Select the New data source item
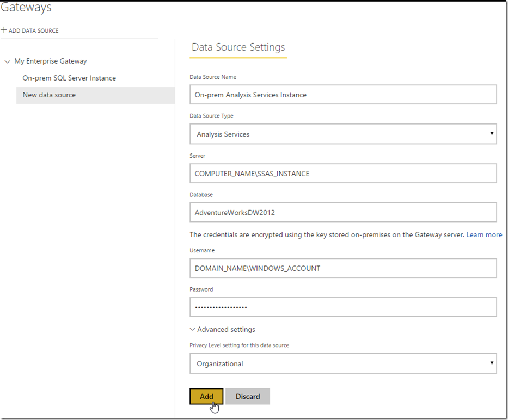508x420 pixels. point(96,95)
